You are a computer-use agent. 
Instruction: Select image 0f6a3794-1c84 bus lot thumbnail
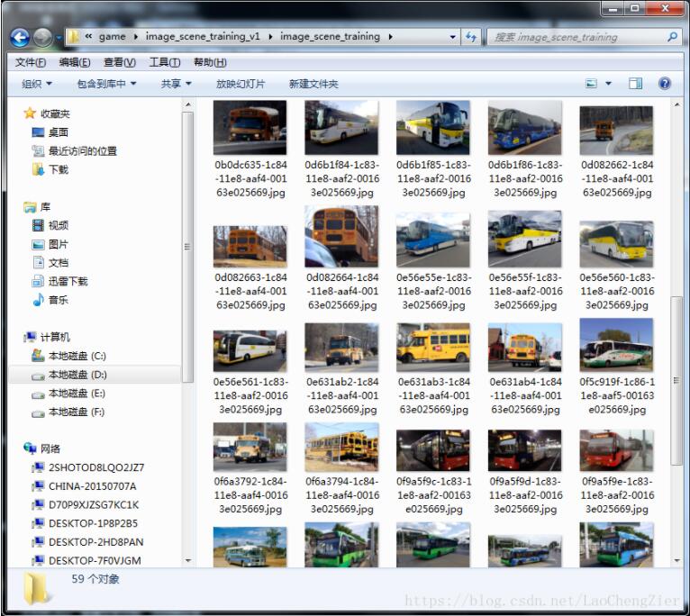(341, 447)
